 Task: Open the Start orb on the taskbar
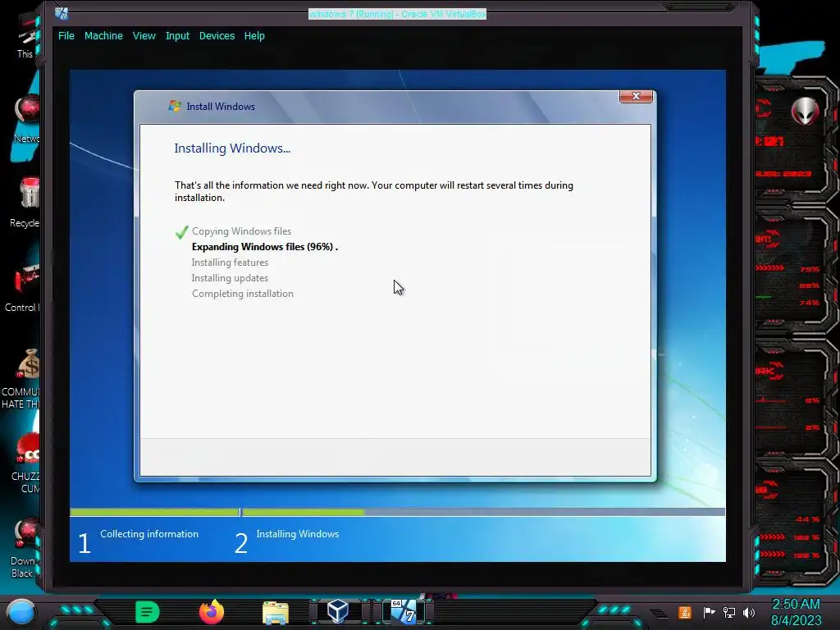click(x=21, y=612)
